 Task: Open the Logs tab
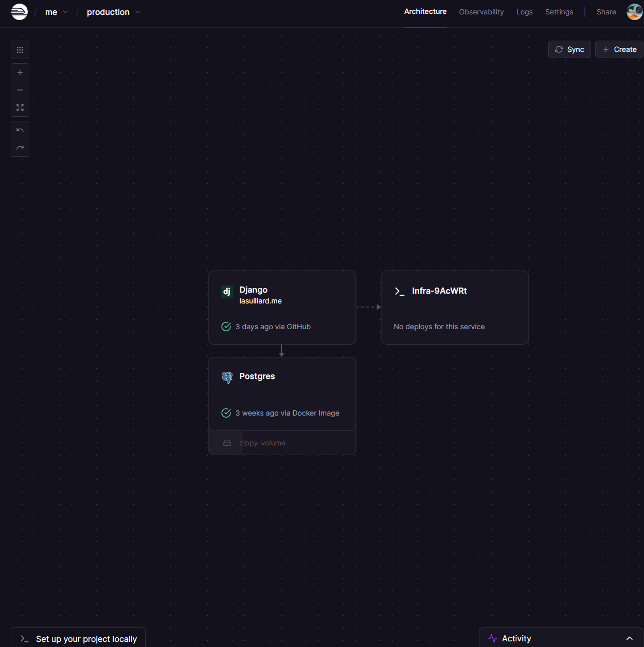point(524,12)
